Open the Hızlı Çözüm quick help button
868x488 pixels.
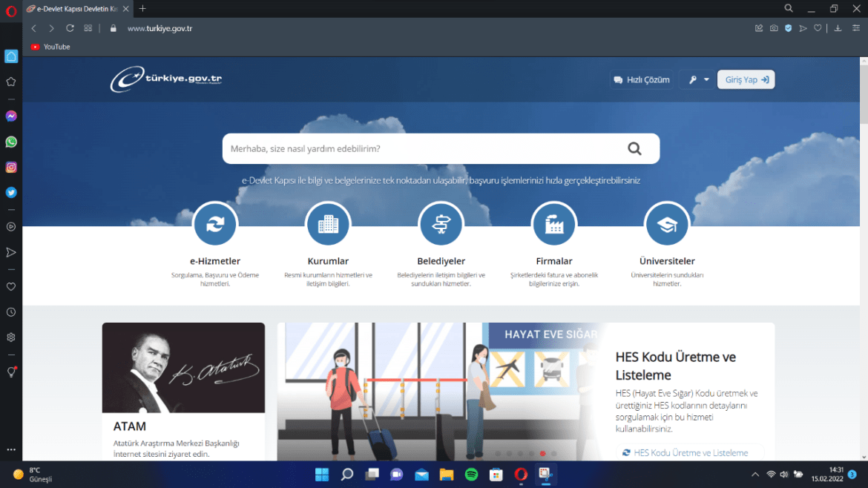(642, 80)
